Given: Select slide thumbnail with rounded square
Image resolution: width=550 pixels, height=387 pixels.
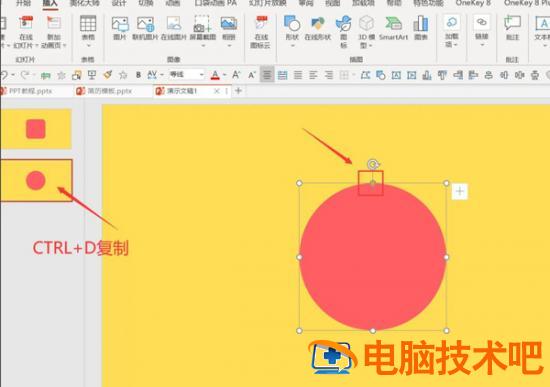Looking at the screenshot, I should coord(36,129).
